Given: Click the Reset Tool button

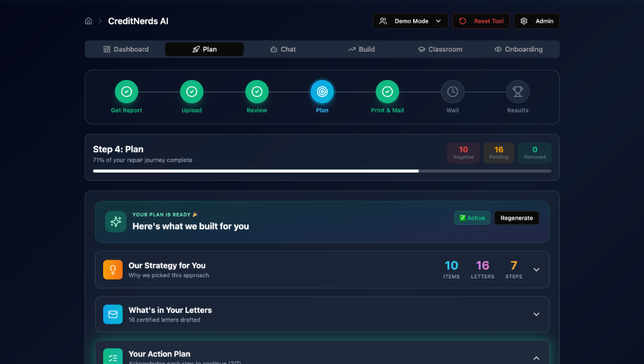Looking at the screenshot, I should click(481, 21).
